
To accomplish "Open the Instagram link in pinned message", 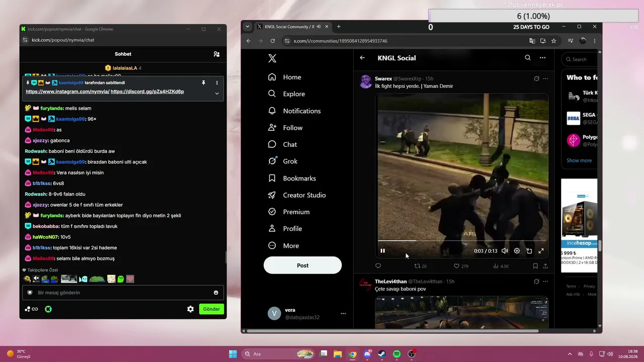I will (x=67, y=92).
